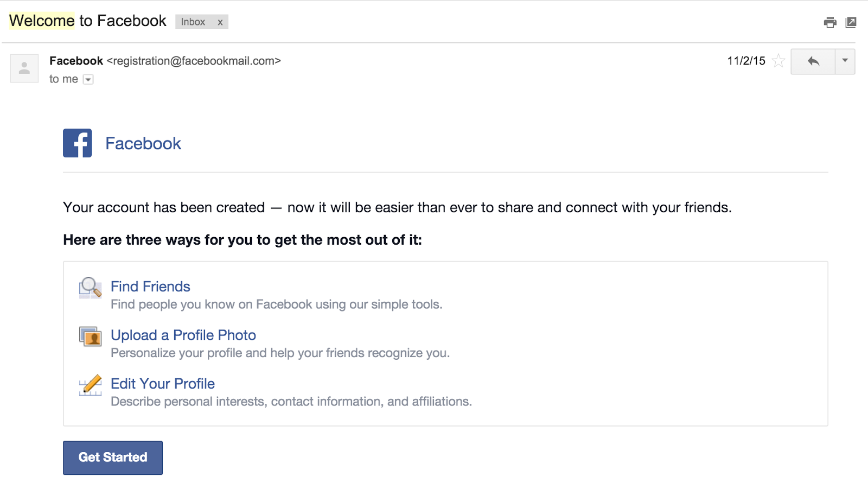Click the Facebook logo icon
This screenshot has height=502, width=868.
[x=78, y=143]
